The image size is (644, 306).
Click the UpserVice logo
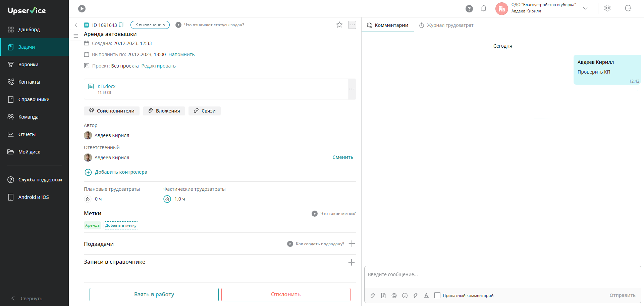[x=27, y=10]
